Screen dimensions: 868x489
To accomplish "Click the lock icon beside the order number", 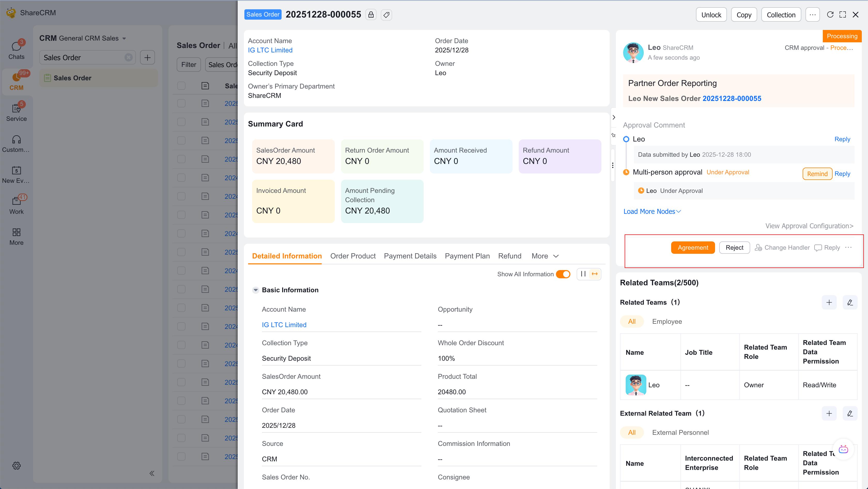I will (x=371, y=15).
